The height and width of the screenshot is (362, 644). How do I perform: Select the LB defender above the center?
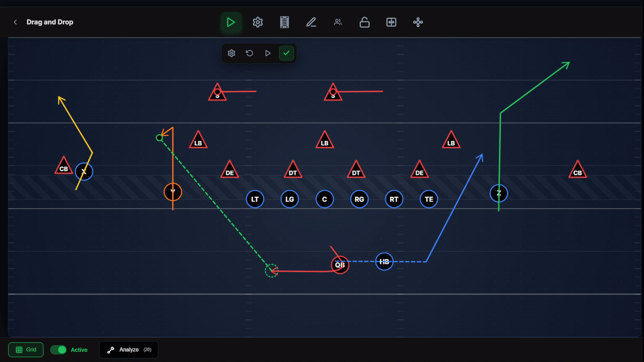[325, 141]
